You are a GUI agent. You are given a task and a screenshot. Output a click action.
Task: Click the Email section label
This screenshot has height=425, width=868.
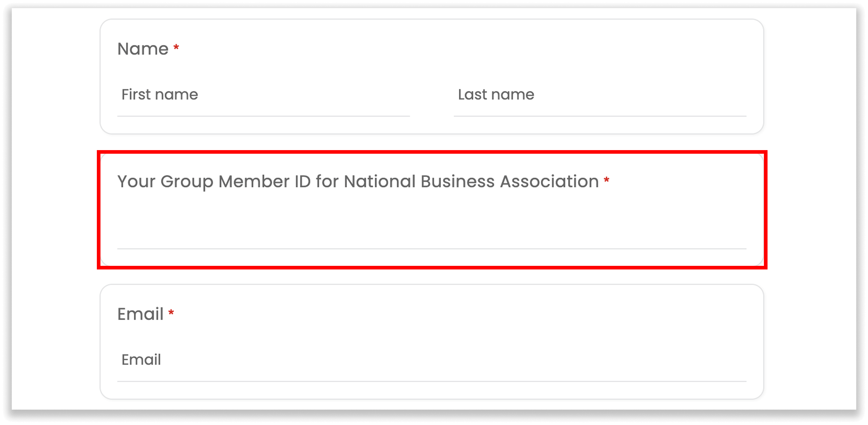141,314
